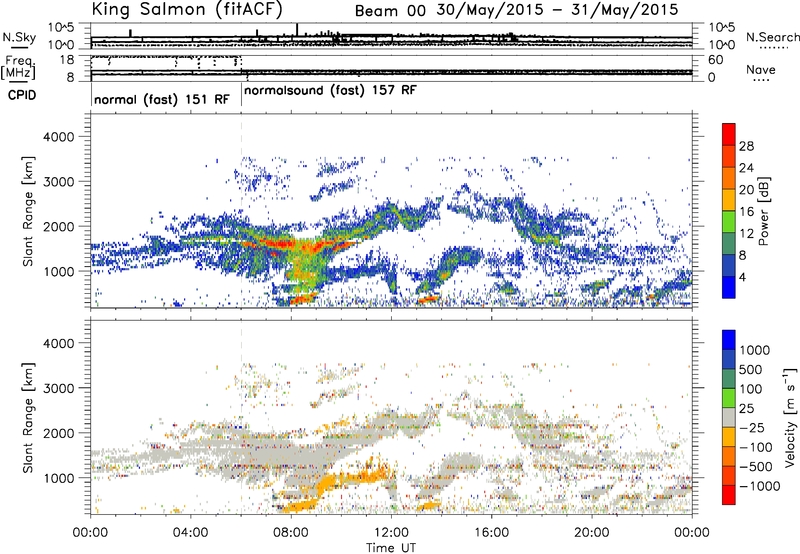This screenshot has height=554, width=800.
Task: Click the 'Velocity [m s-1]' color bar label
Action: click(790, 417)
